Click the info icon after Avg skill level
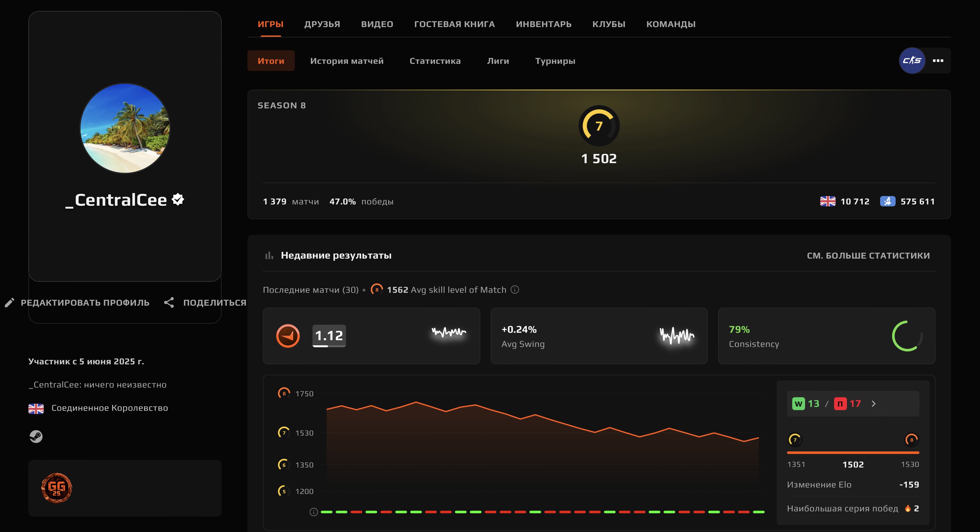Screen dimensions: 980x532 tap(515, 290)
